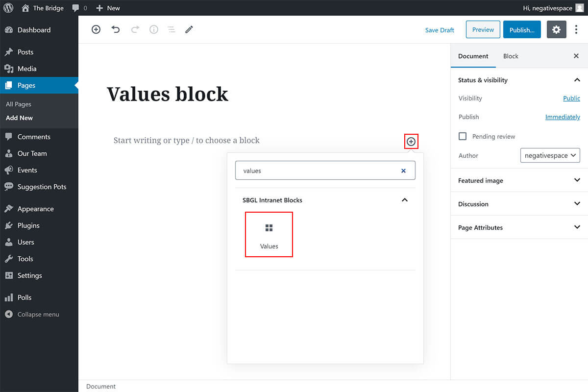Open the Author dropdown
588x392 pixels.
550,155
